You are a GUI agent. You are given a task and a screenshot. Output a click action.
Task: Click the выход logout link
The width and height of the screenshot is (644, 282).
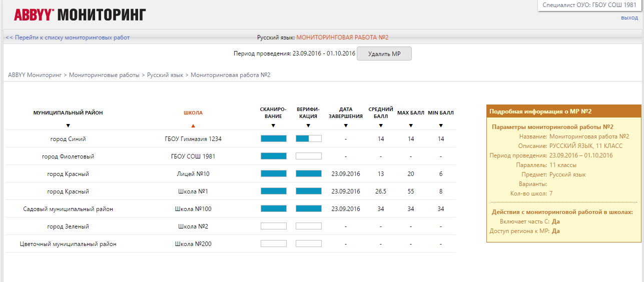coord(629,18)
